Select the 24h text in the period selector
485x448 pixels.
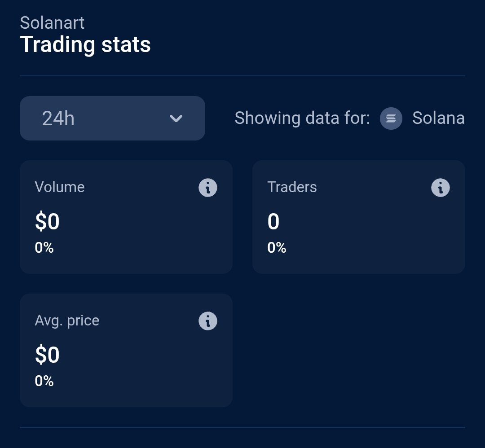click(x=58, y=119)
